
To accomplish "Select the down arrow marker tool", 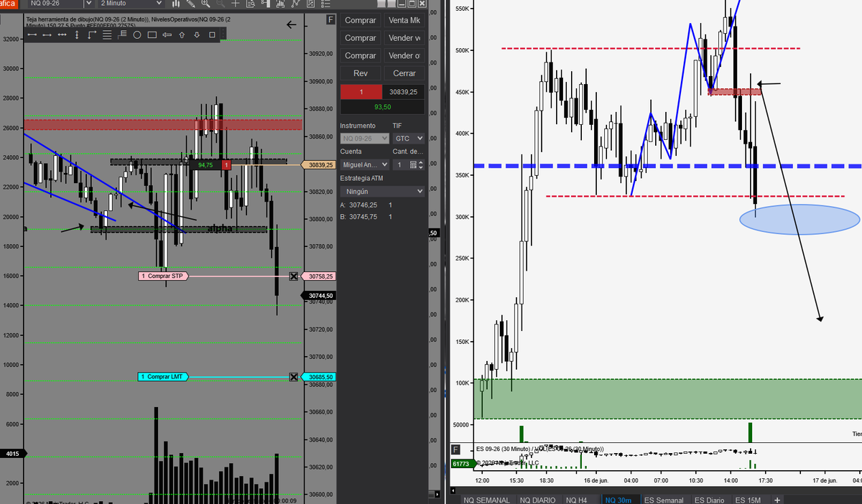I will tap(197, 34).
